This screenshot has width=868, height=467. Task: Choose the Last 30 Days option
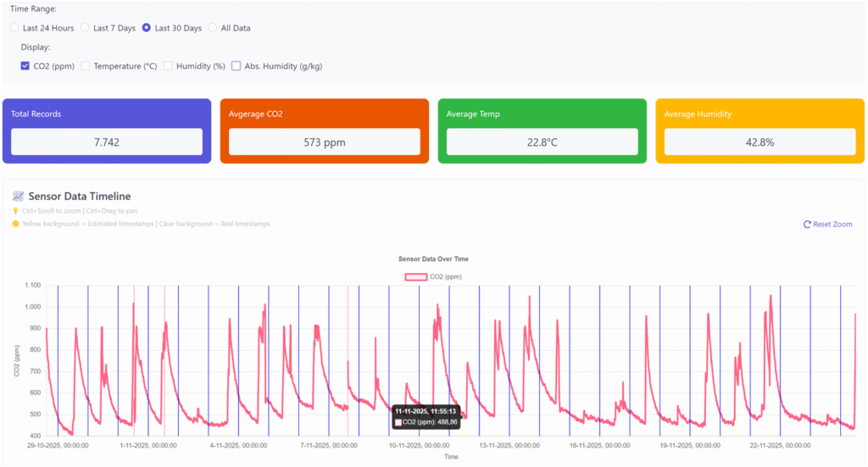click(x=147, y=28)
